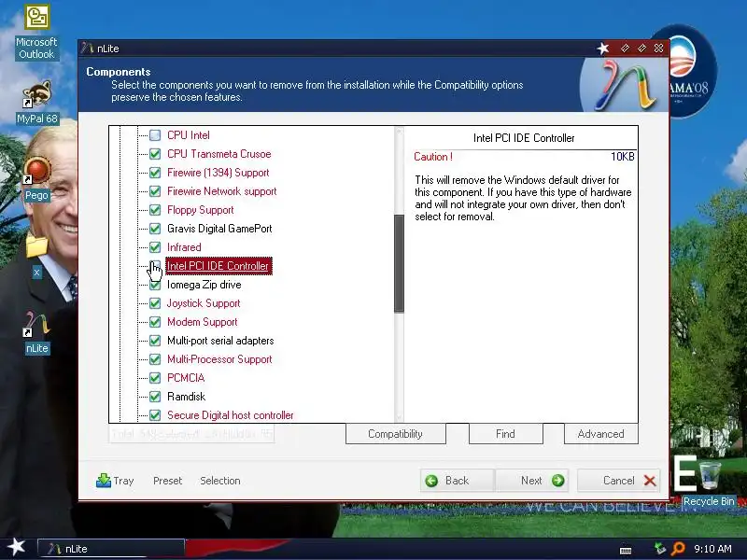Select Gravis Digital GamePort label
This screenshot has height=560, width=747.
pos(219,229)
